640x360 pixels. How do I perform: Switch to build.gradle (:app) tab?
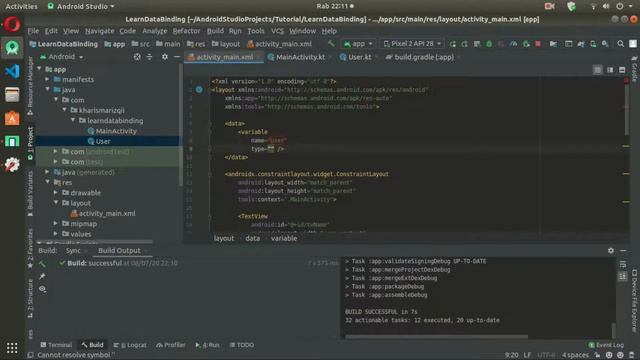(423, 57)
